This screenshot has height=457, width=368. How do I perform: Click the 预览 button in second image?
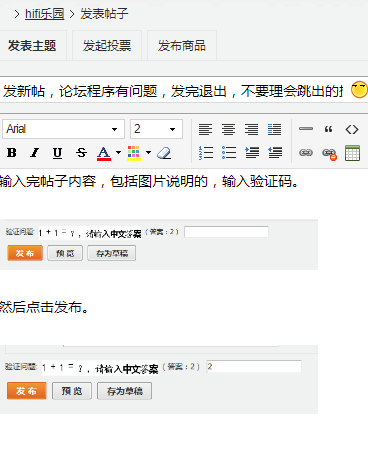[x=72, y=391]
